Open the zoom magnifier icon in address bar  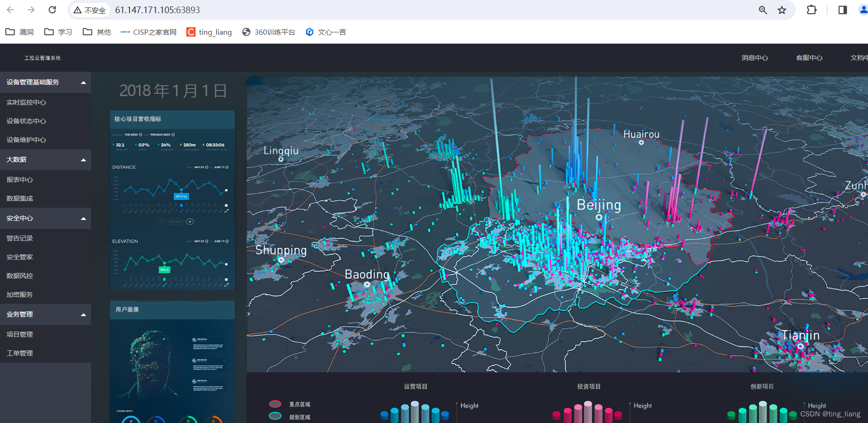click(x=763, y=10)
